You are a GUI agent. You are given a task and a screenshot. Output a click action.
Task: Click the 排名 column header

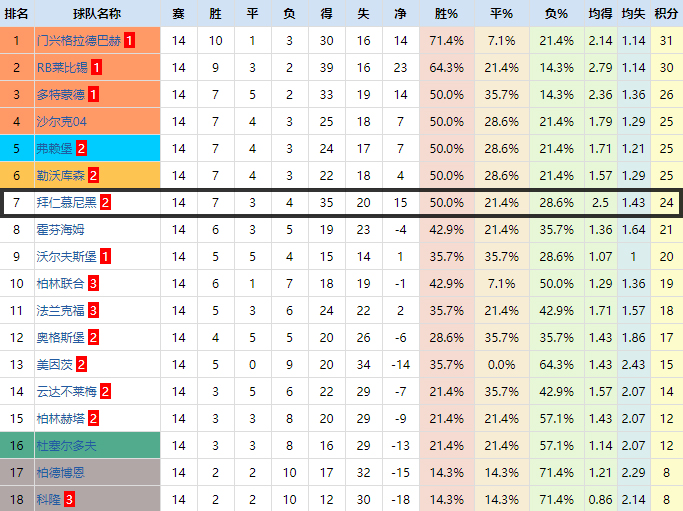(17, 14)
